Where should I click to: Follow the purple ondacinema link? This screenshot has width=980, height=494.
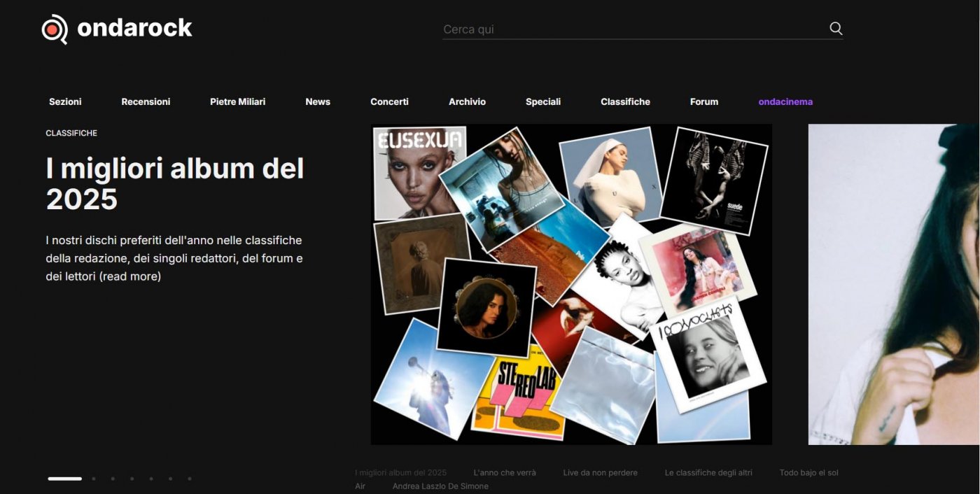pos(785,101)
